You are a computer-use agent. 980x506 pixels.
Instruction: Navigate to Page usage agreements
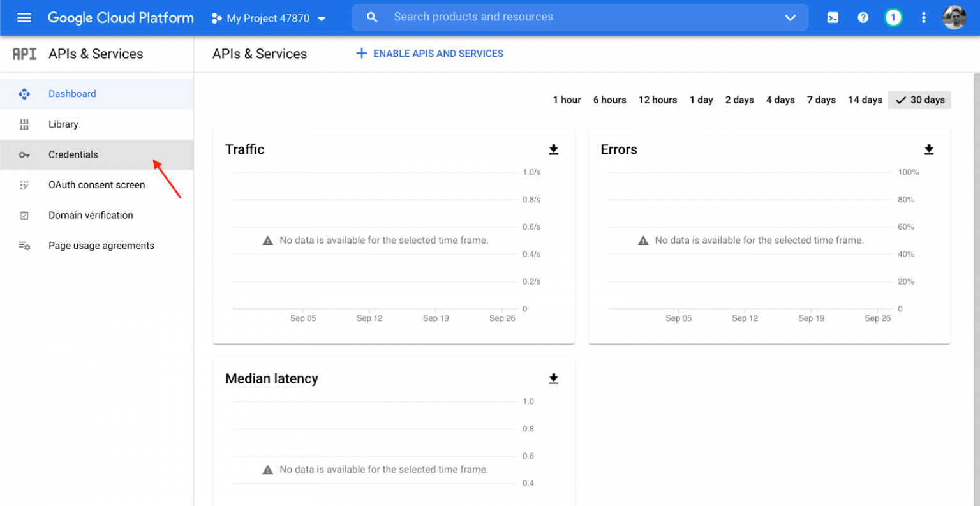point(101,246)
